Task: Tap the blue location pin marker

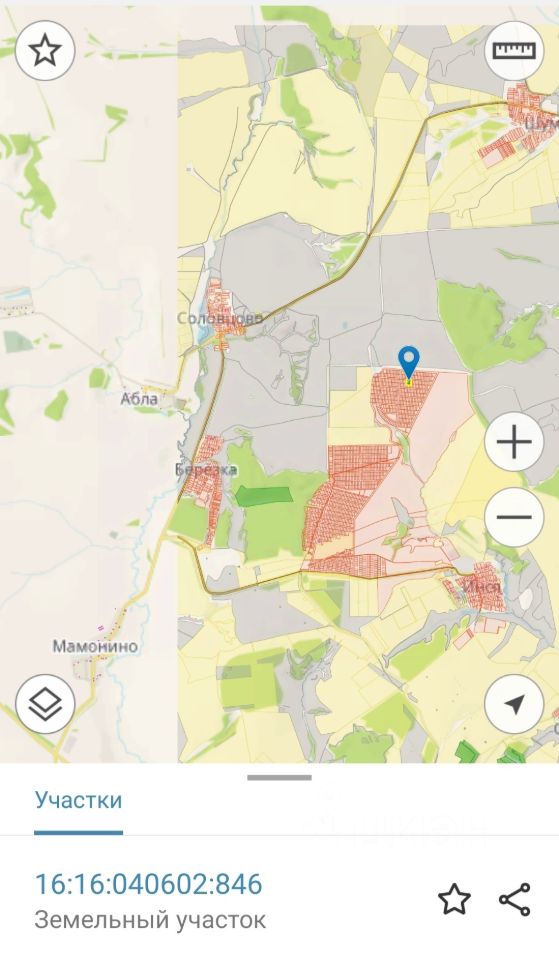Action: pos(408,361)
